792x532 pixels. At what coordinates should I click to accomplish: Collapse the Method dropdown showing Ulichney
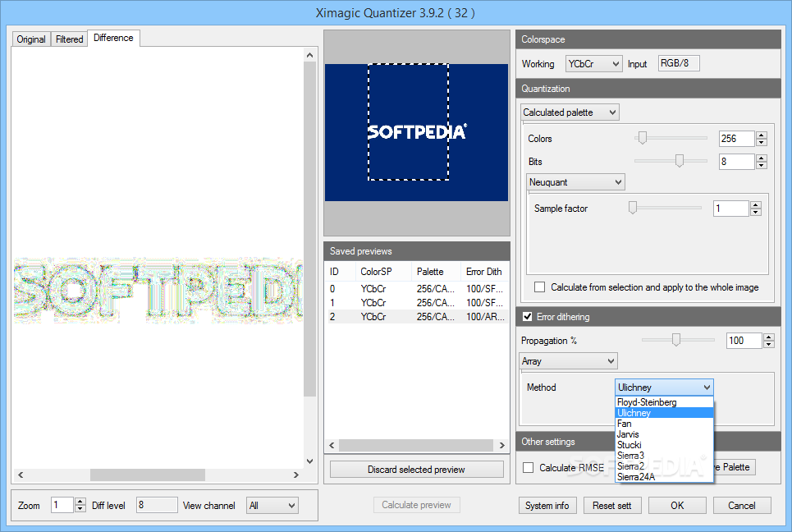[x=664, y=387]
